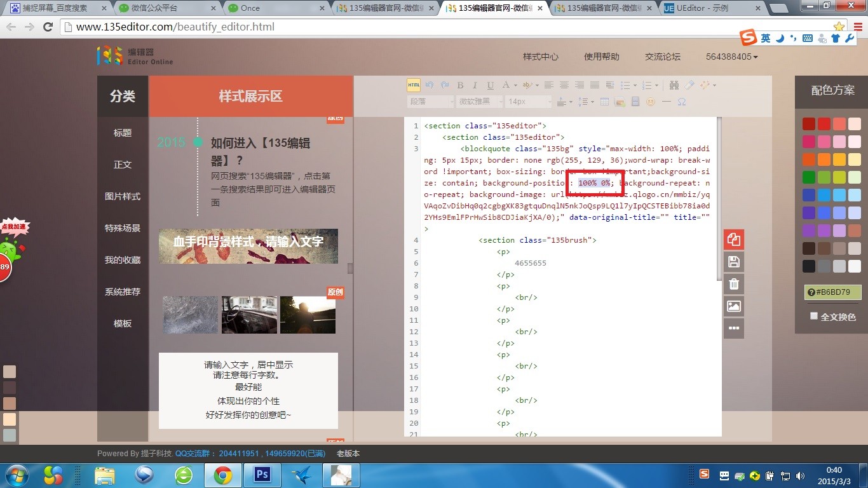Insert an image from toolbar icon

pos(620,102)
